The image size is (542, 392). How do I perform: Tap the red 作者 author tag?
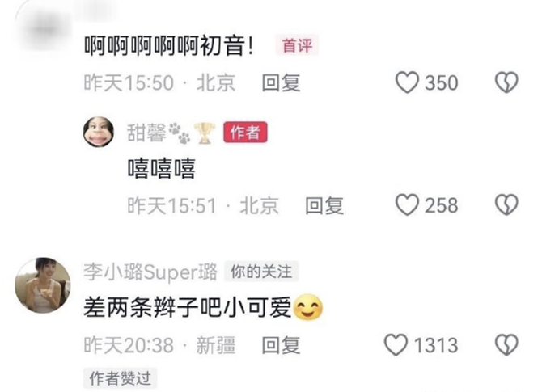(x=245, y=133)
